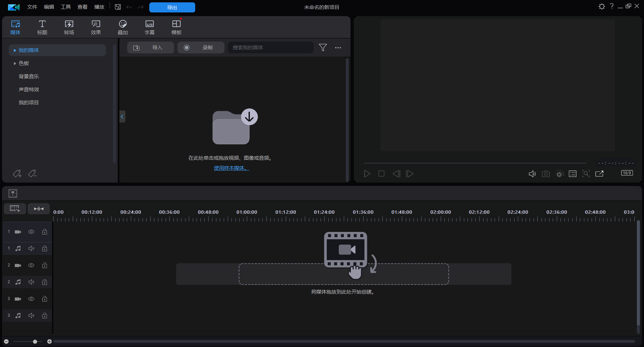
Task: Click the import folder drop icon
Action: 235,127
